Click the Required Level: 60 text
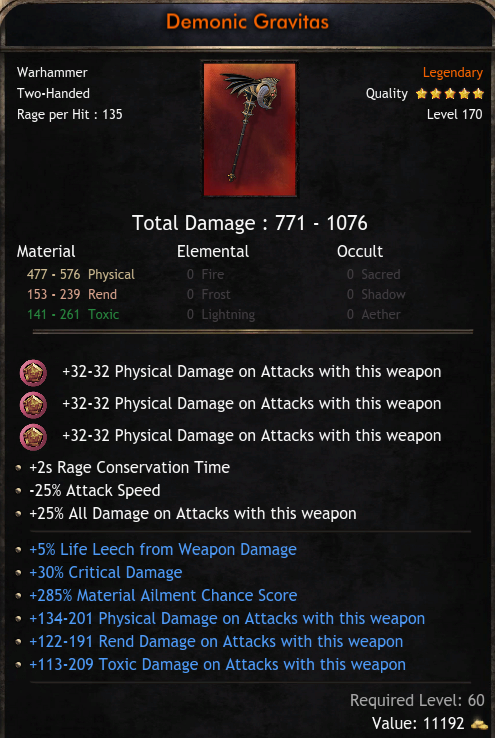Viewport: 495px width, 738px height. pos(417,700)
